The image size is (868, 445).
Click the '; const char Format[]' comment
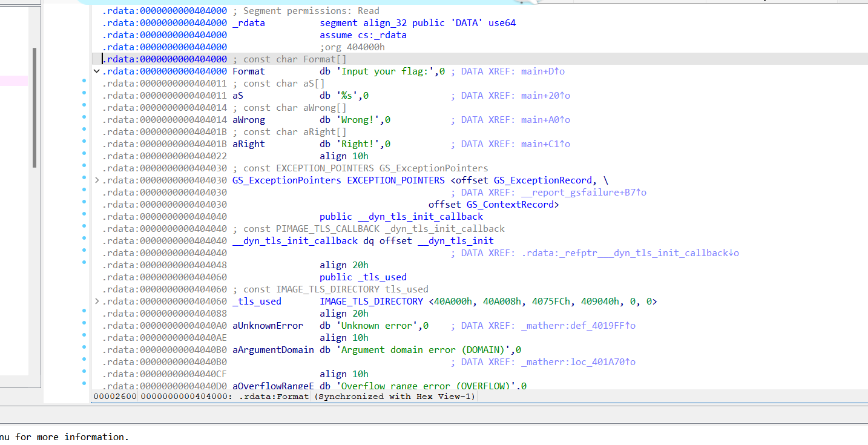[x=289, y=59]
